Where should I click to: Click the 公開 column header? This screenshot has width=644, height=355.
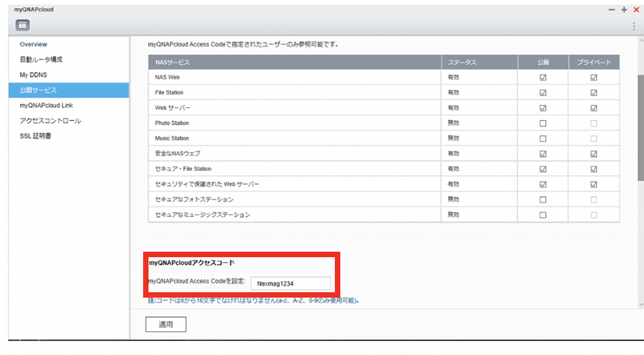coord(543,62)
